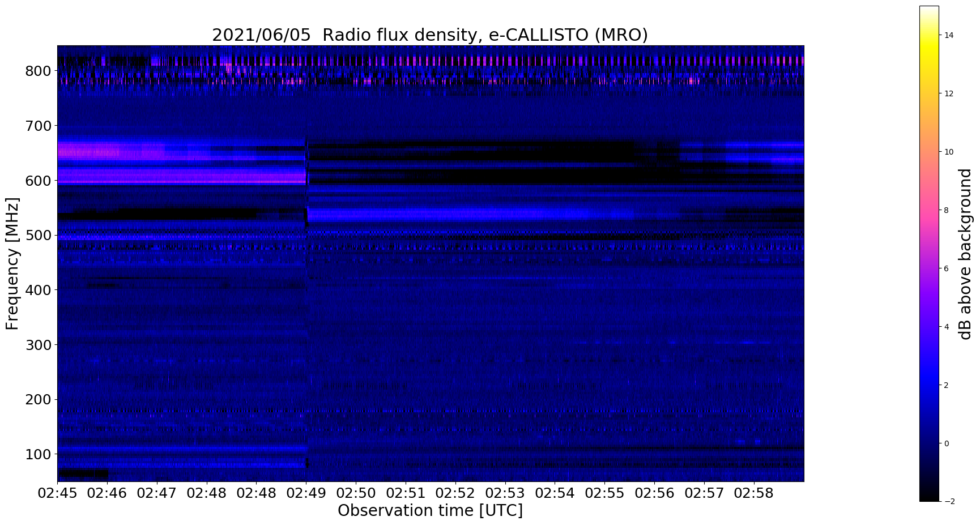Screen dimensions: 980x525
Task: Click the colorbar tick label 10
Action: click(x=948, y=152)
